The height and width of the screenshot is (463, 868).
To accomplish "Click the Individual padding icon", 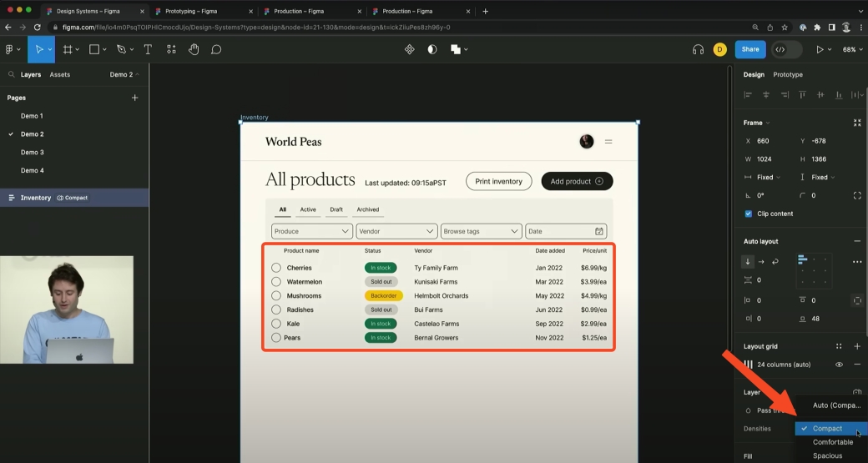I will (x=857, y=300).
